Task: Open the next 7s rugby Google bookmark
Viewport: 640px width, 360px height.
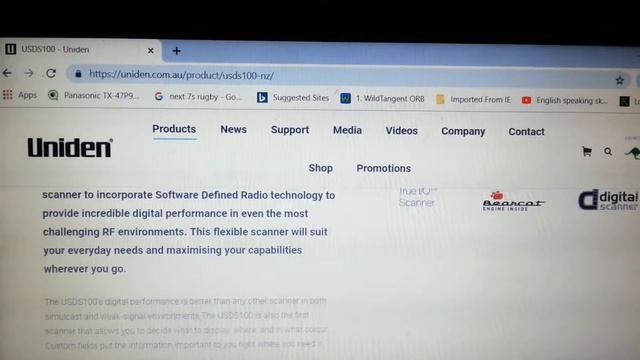Action: (198, 97)
